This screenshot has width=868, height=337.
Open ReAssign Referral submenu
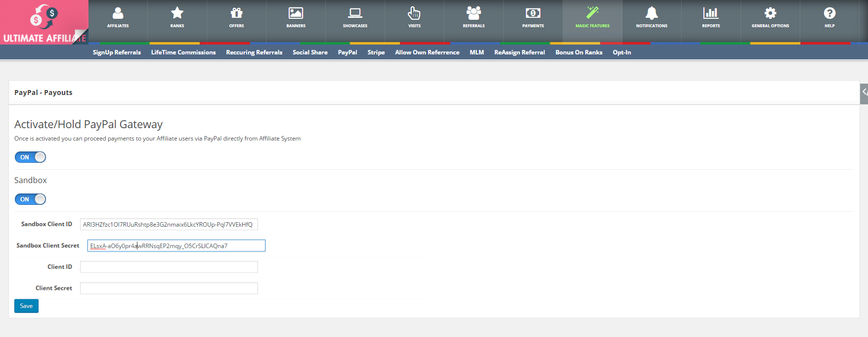click(x=520, y=52)
